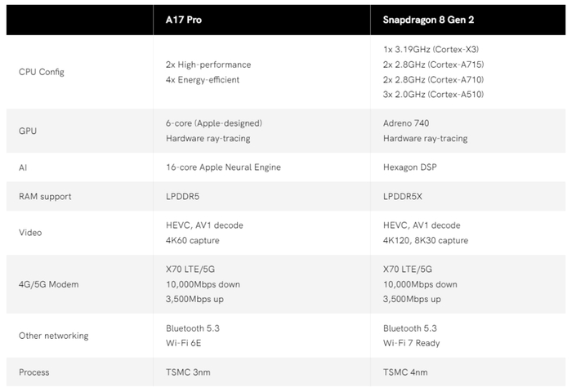Click the Process row label
This screenshot has width=572, height=392.
pos(34,372)
